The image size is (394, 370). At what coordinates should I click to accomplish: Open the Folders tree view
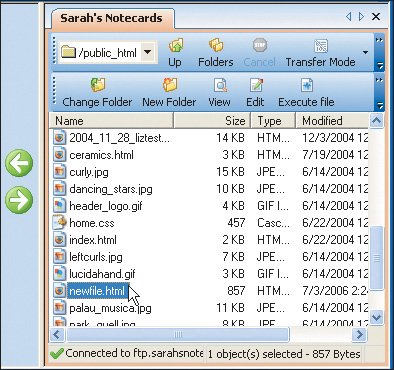216,53
